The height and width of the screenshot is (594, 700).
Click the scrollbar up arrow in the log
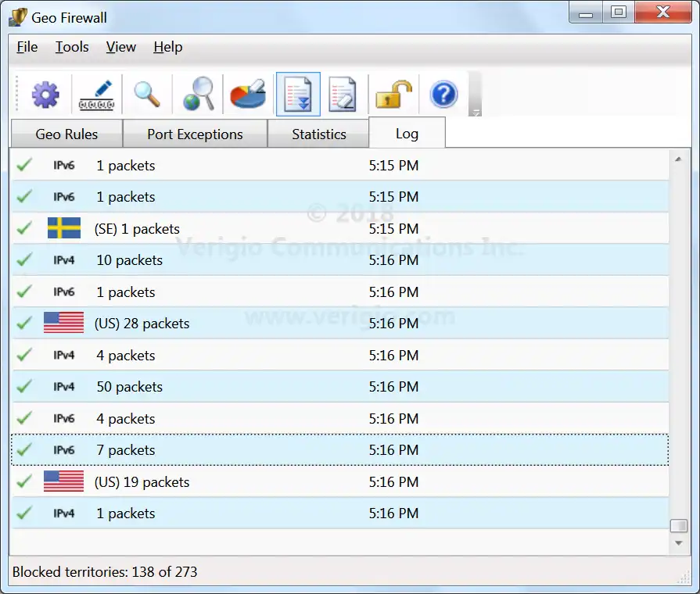tap(678, 159)
